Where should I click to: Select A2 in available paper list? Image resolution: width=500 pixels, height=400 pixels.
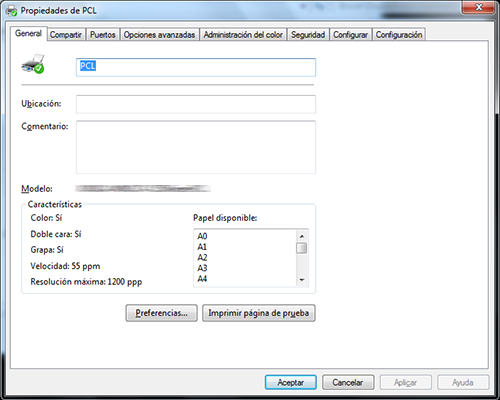pyautogui.click(x=202, y=258)
